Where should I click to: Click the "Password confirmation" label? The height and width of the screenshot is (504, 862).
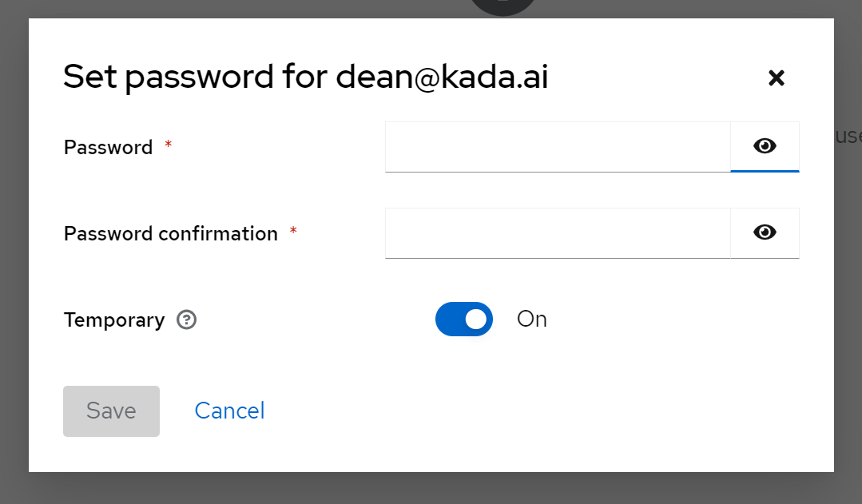pyautogui.click(x=170, y=234)
